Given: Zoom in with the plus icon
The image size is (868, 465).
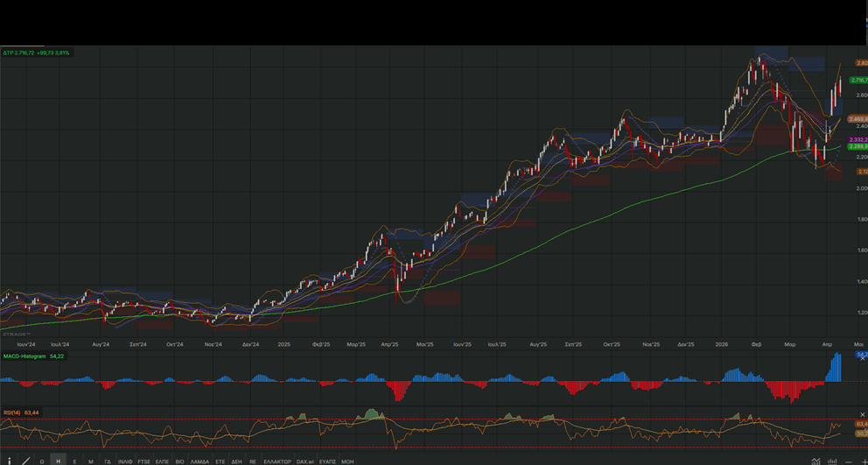Looking at the screenshot, I should click(x=864, y=462).
